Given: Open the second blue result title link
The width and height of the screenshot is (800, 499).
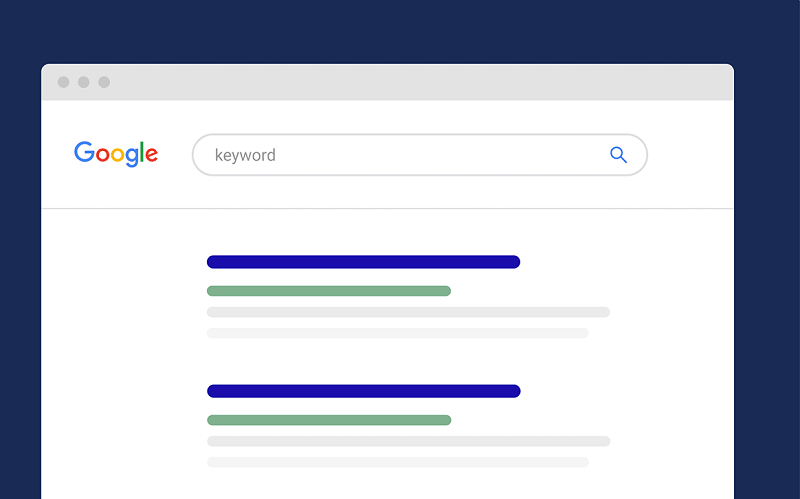Looking at the screenshot, I should click(363, 391).
